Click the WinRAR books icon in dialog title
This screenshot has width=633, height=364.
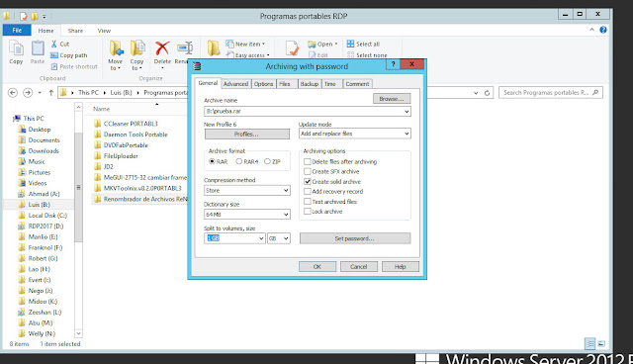click(x=197, y=66)
